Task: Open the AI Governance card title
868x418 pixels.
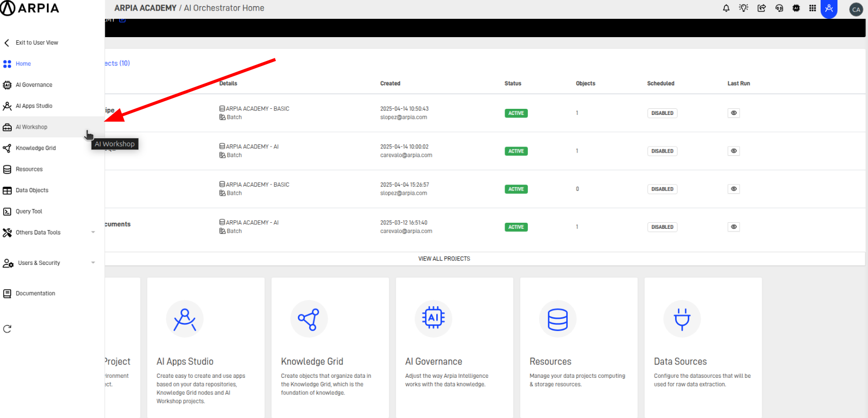Action: point(434,362)
